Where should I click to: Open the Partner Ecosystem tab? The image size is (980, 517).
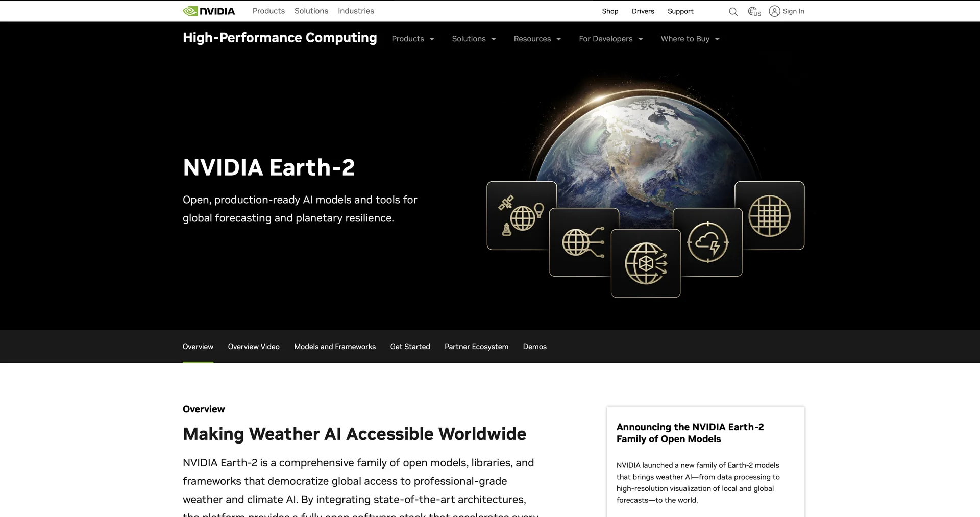click(476, 347)
